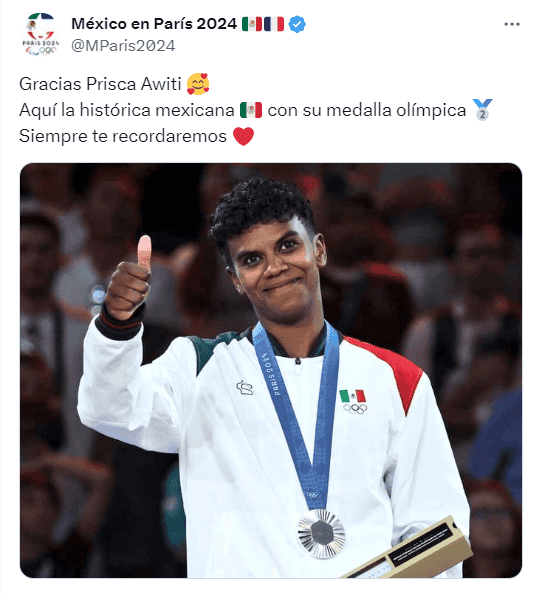Click the Mexican flag emoji after 'mexicana'
This screenshot has height=594, width=534.
tap(251, 110)
